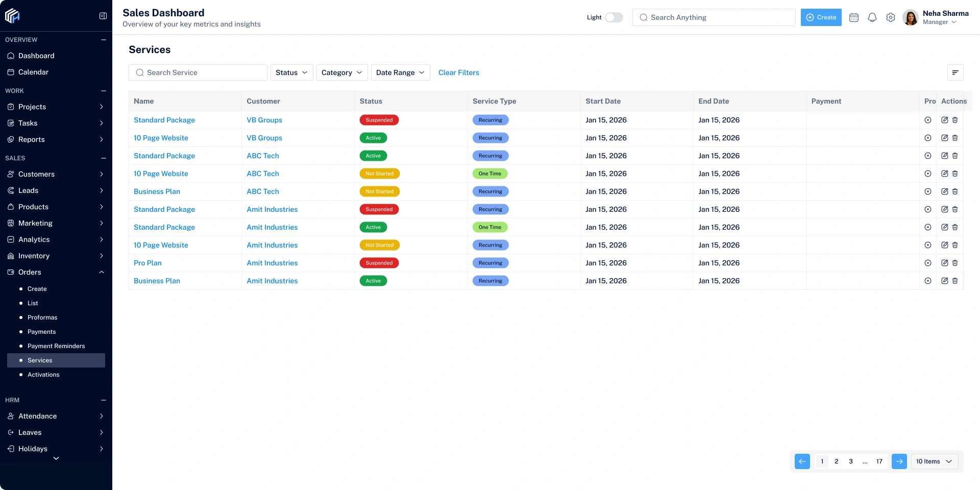Click the Create button
980x490 pixels.
pyautogui.click(x=821, y=17)
